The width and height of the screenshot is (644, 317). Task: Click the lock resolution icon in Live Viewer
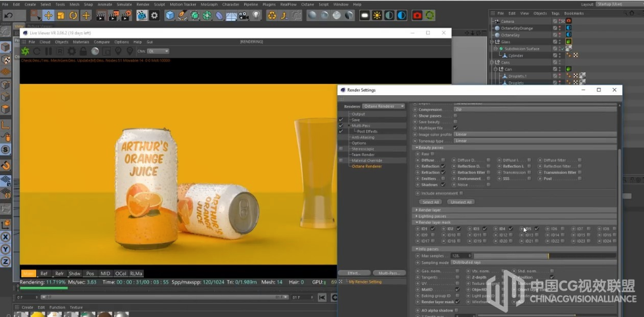coord(83,51)
